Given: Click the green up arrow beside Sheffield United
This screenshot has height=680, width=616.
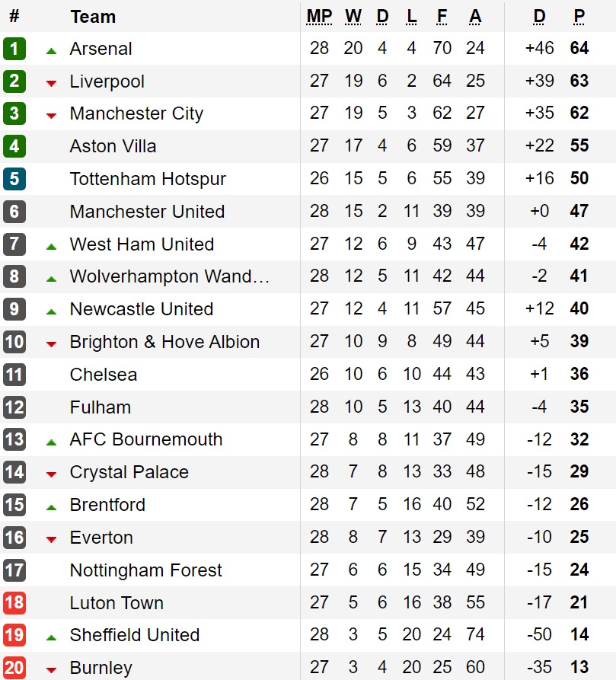Looking at the screenshot, I should click(51, 638).
